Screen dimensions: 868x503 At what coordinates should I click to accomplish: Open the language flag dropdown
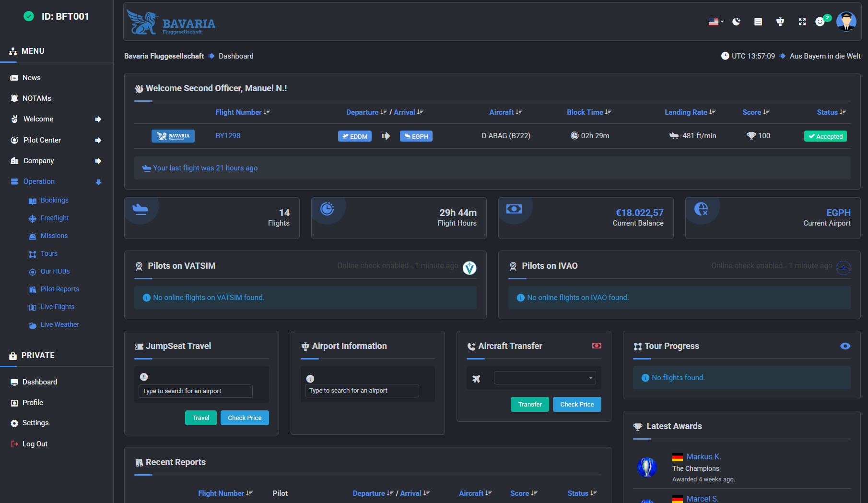tap(716, 22)
